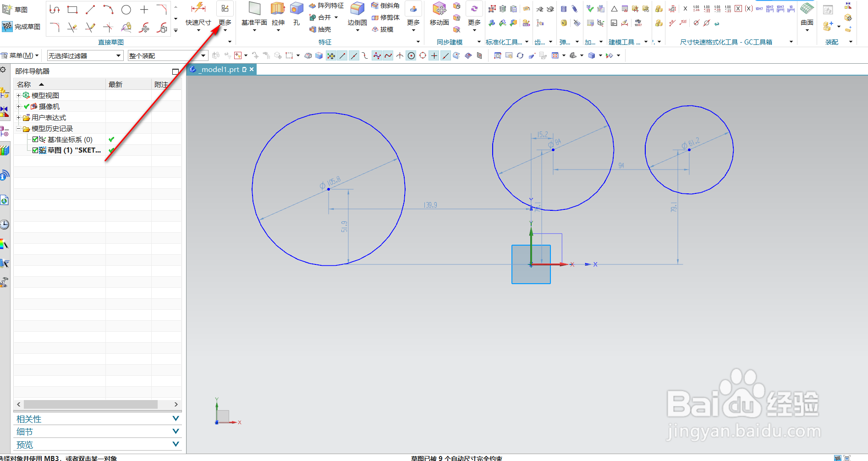Expand the 用户表达式 tree node
Image resolution: width=868 pixels, height=461 pixels.
pyautogui.click(x=19, y=118)
